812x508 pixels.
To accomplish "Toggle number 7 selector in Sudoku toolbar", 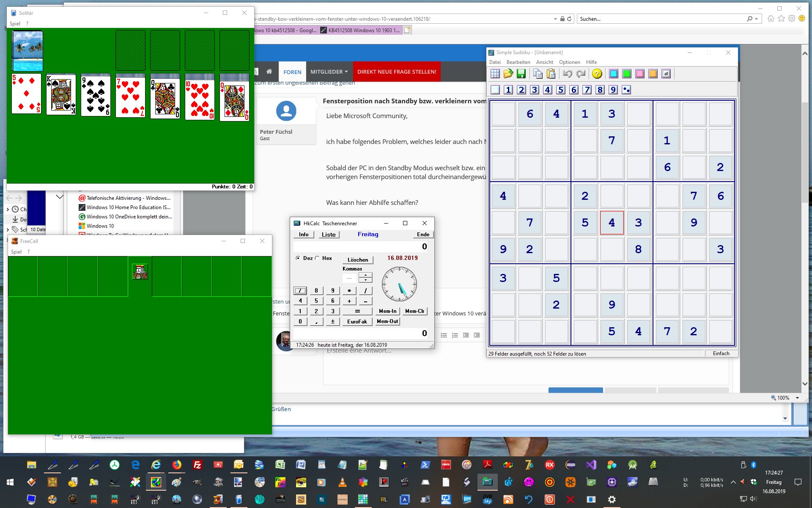I will (587, 90).
